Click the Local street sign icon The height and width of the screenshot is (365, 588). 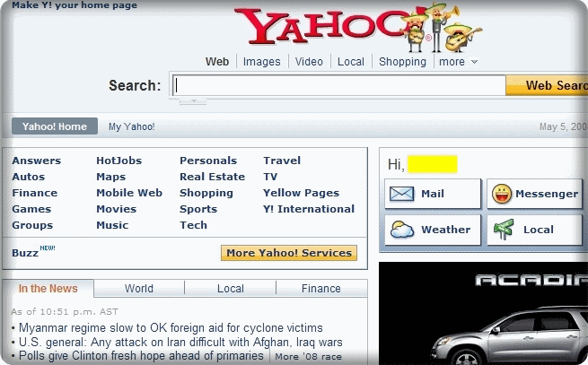tap(504, 230)
